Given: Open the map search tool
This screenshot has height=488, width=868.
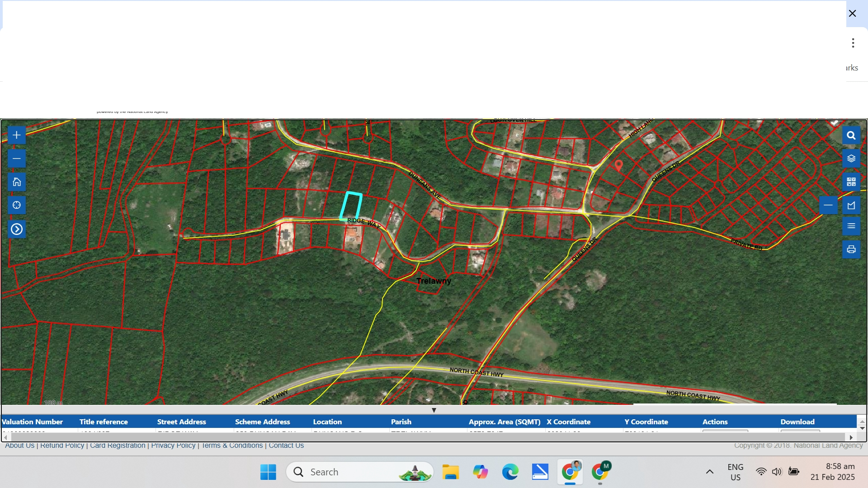Looking at the screenshot, I should pos(851,135).
